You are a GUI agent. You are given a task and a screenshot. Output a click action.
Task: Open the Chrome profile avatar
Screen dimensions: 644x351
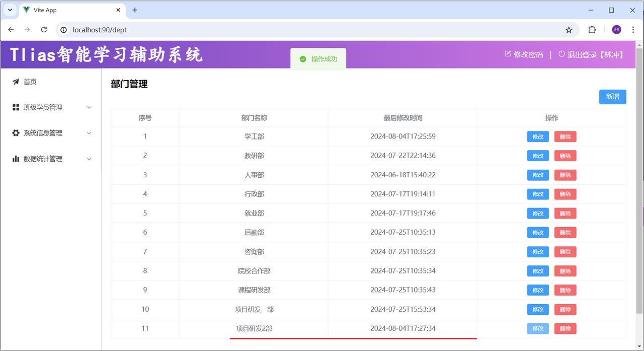(x=616, y=30)
